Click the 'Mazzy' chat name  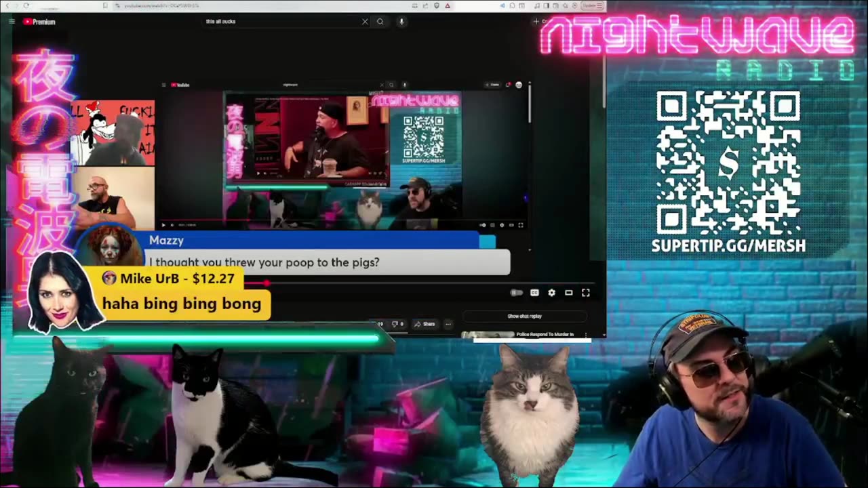click(166, 241)
